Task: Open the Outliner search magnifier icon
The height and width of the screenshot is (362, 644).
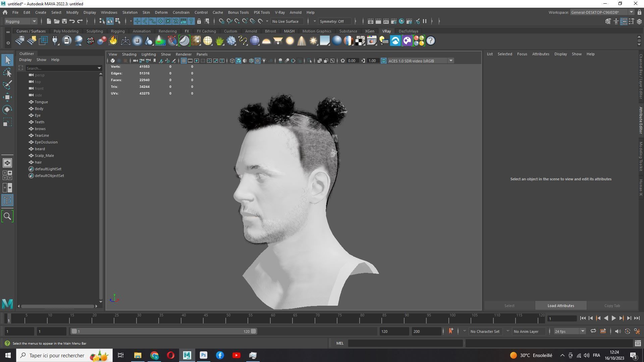Action: click(7, 217)
